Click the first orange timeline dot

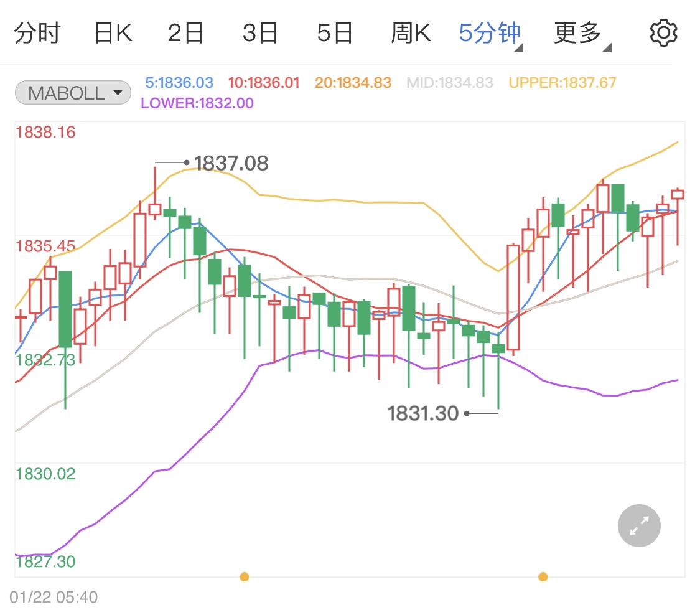(x=244, y=576)
